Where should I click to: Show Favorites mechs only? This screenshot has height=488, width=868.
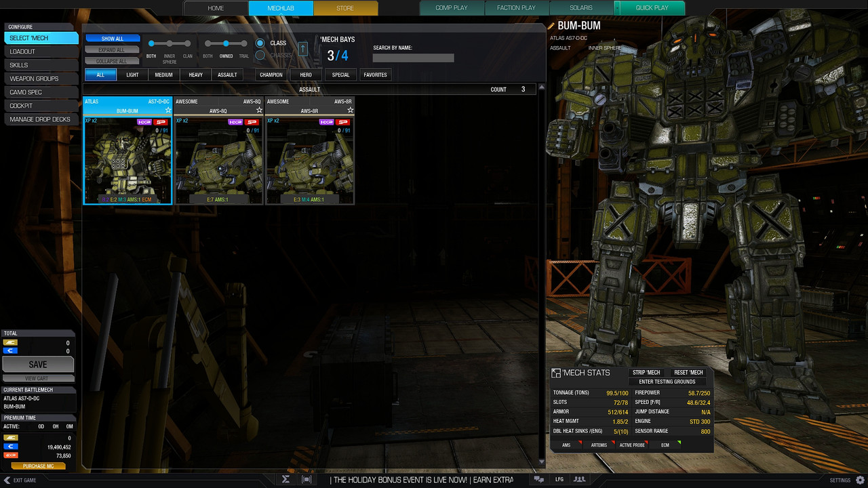(375, 75)
